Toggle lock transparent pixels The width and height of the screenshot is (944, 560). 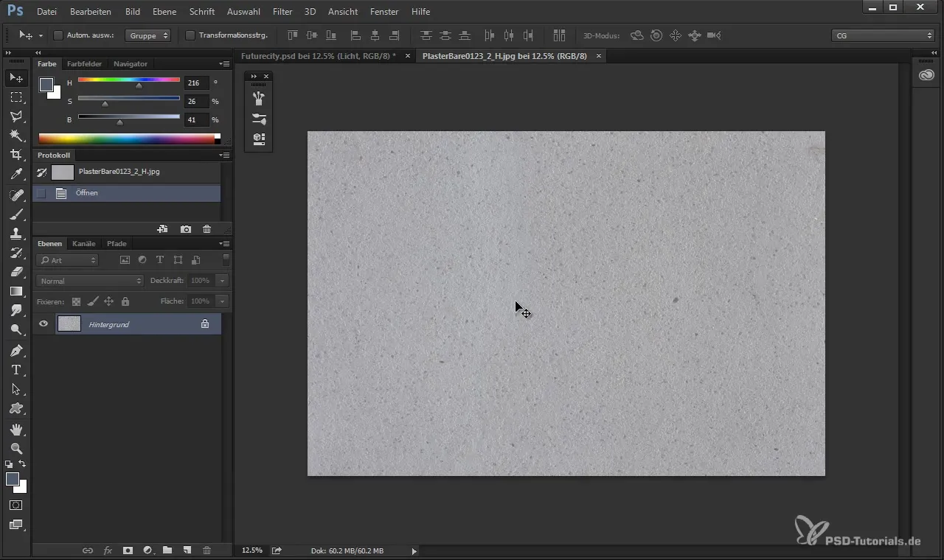(76, 301)
